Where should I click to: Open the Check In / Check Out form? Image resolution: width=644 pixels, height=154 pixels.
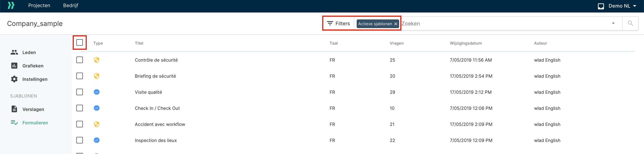tap(157, 108)
